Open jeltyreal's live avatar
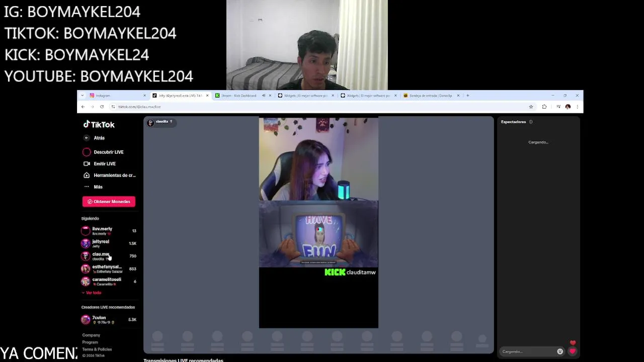 click(86, 243)
